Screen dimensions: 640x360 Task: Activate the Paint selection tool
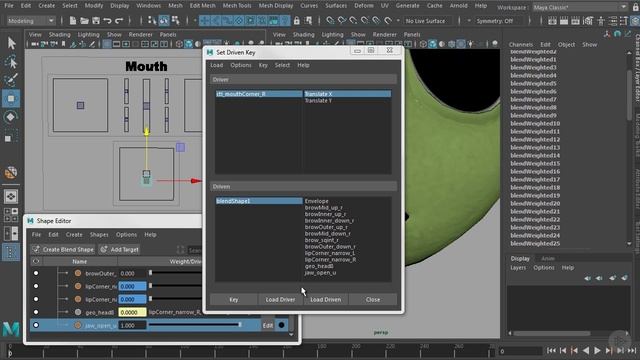[11, 80]
